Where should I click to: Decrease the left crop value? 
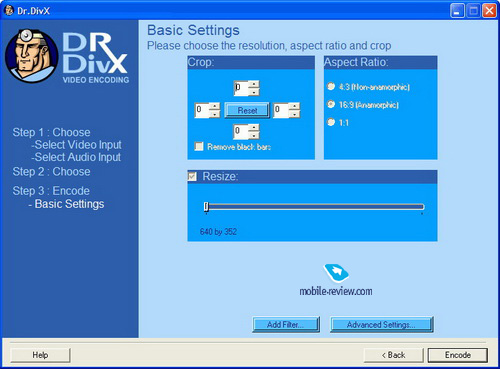(x=215, y=114)
